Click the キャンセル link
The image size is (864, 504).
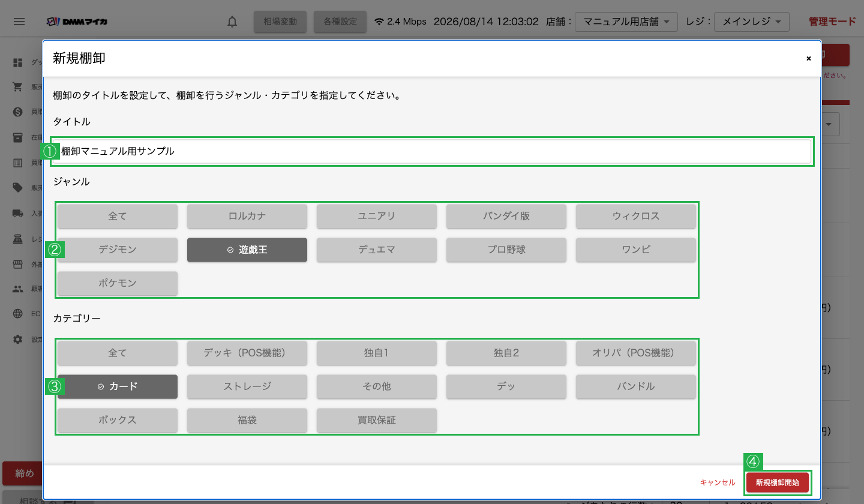(x=718, y=482)
